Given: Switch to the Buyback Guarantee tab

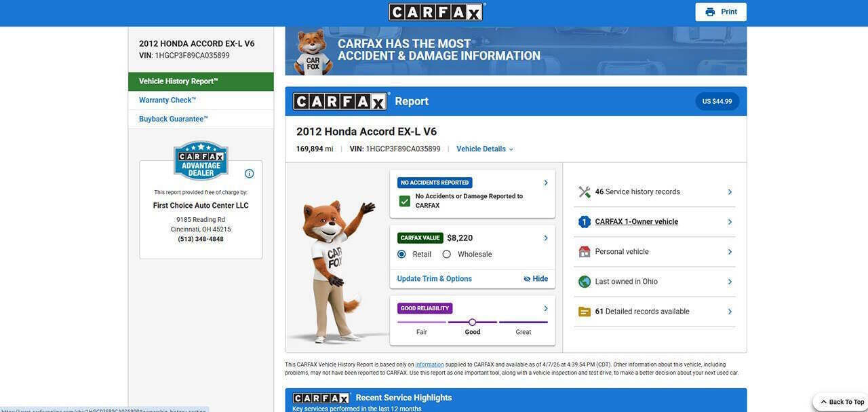Looking at the screenshot, I should tap(174, 119).
